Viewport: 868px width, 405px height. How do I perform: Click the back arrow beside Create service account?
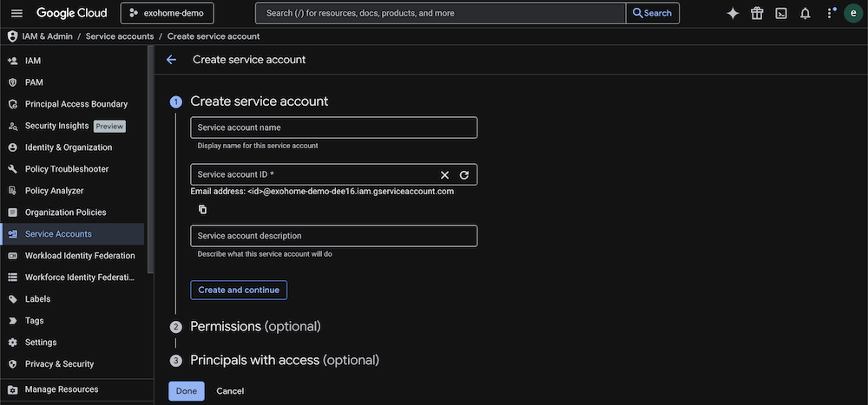(171, 60)
